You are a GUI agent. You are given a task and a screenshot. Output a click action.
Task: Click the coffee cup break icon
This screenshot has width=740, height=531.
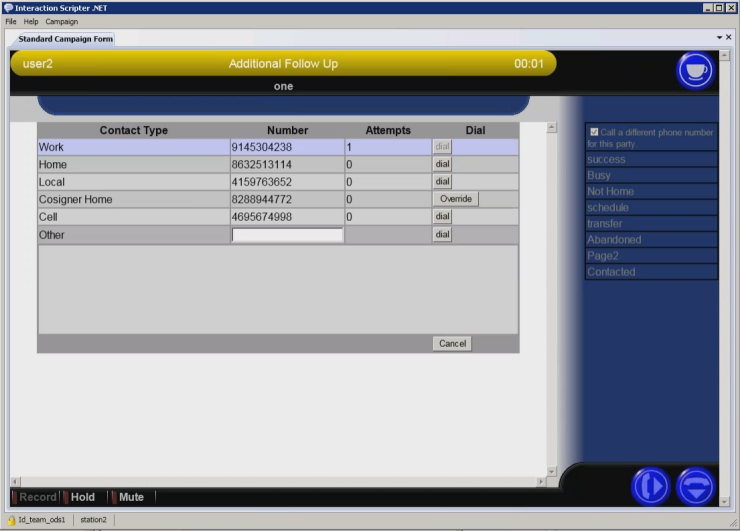[695, 71]
